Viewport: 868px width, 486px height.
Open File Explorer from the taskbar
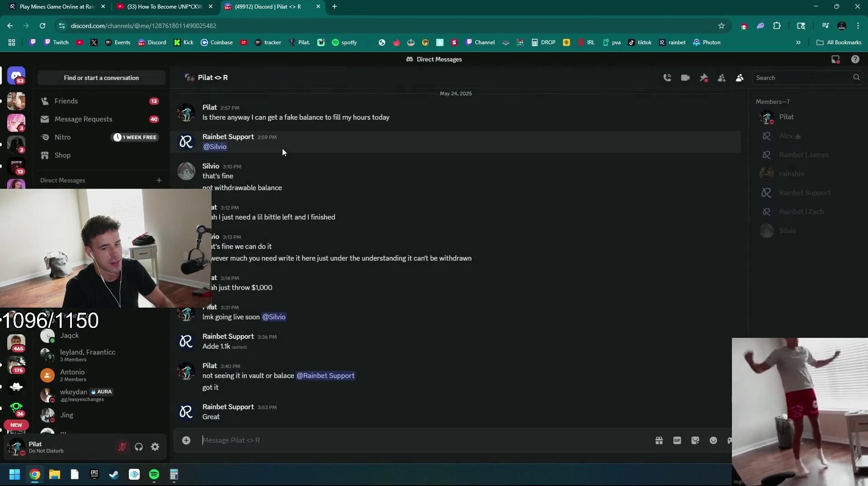tap(55, 474)
